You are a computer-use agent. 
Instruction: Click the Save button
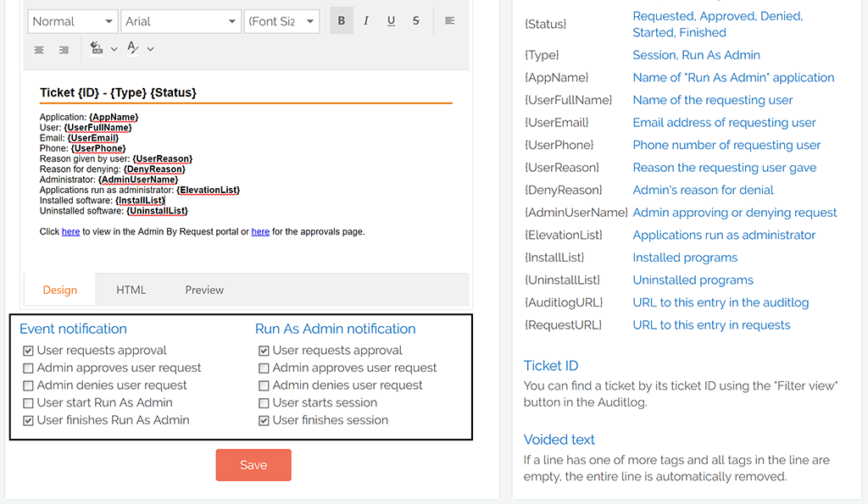(253, 465)
